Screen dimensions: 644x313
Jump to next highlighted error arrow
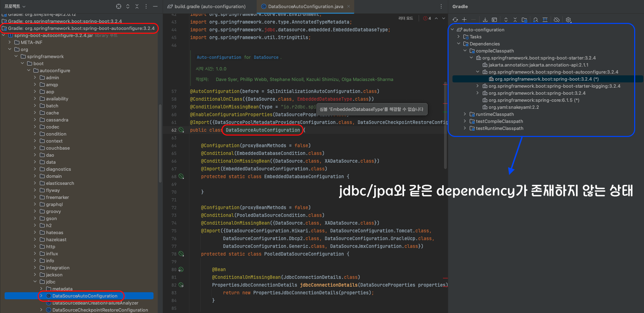[x=444, y=18]
